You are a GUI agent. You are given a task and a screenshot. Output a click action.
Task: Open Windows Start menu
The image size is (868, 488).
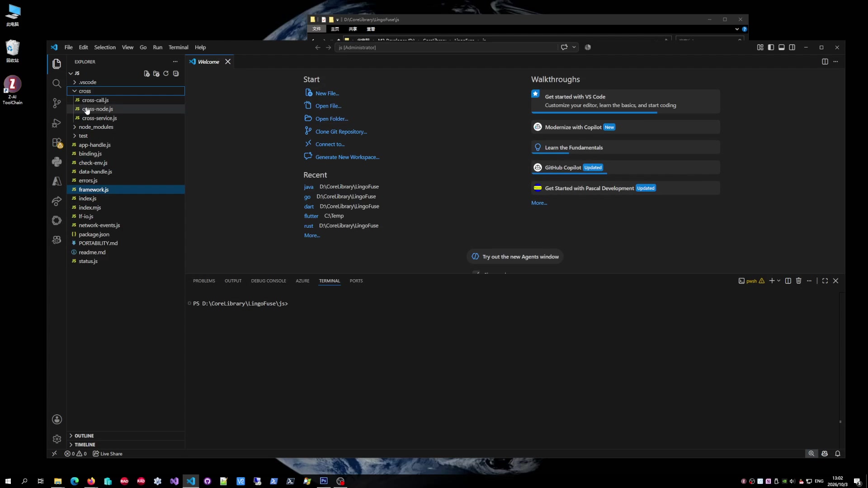coord(8,481)
